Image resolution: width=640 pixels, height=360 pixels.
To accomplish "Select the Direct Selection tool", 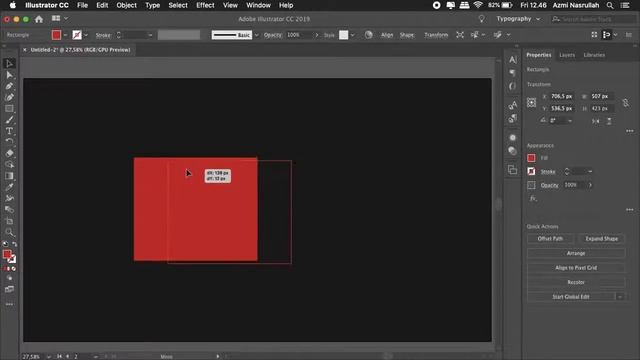I will [9, 75].
